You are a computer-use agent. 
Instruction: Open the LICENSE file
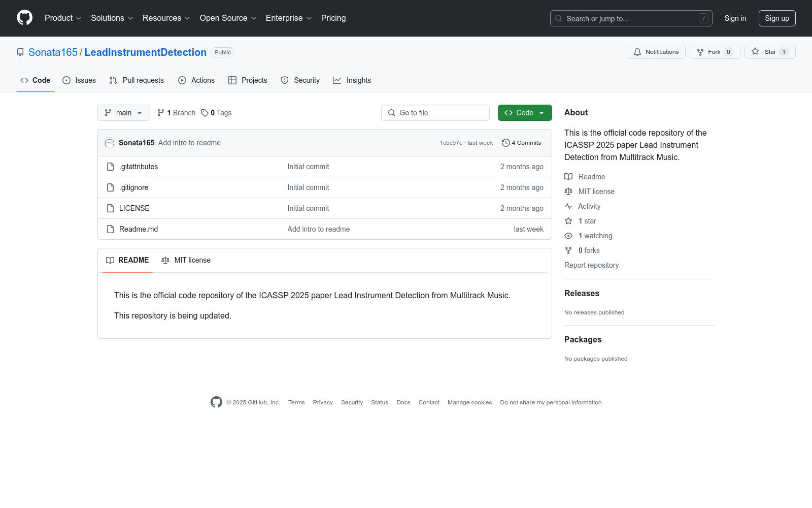tap(134, 208)
